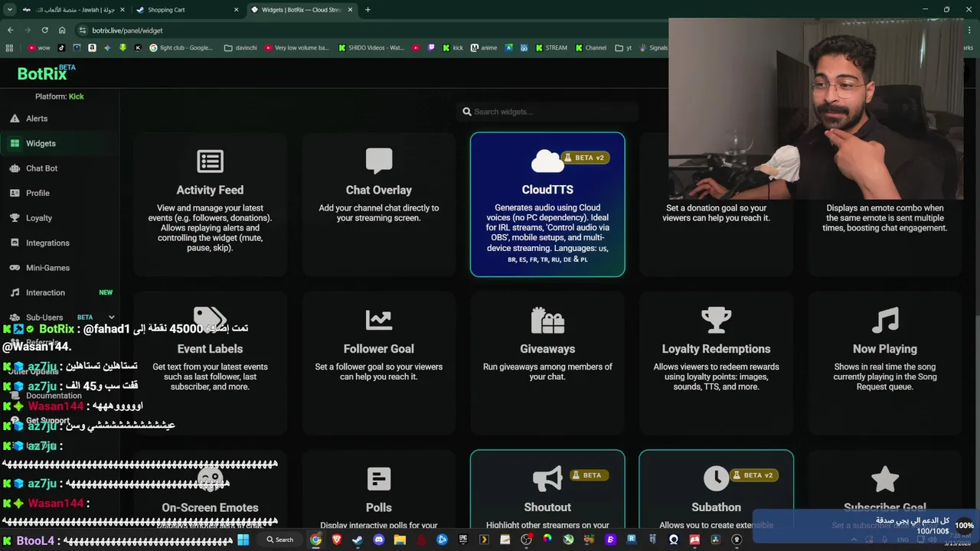980x551 pixels.
Task: Open the Channel bookmark
Action: (x=590, y=47)
